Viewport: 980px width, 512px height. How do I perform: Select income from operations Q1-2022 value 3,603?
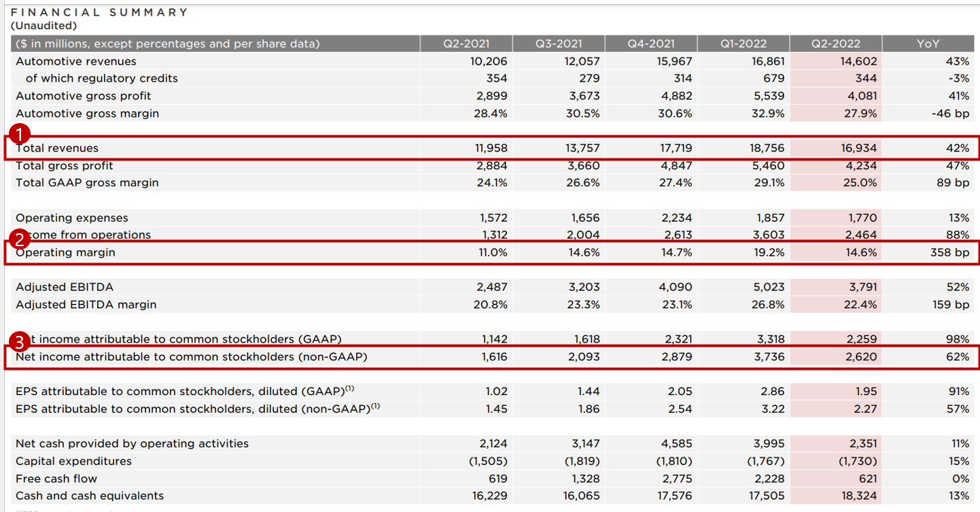769,235
